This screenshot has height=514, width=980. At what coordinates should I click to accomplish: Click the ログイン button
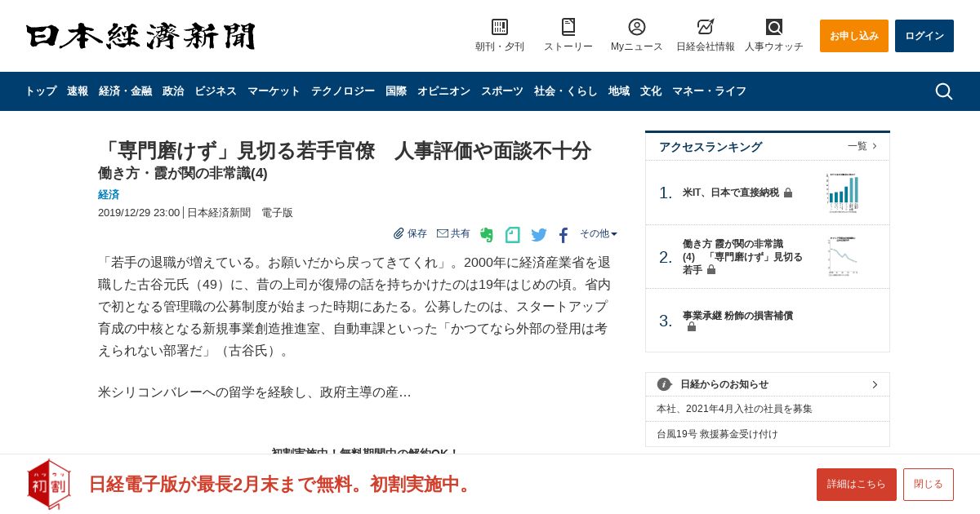[x=924, y=36]
